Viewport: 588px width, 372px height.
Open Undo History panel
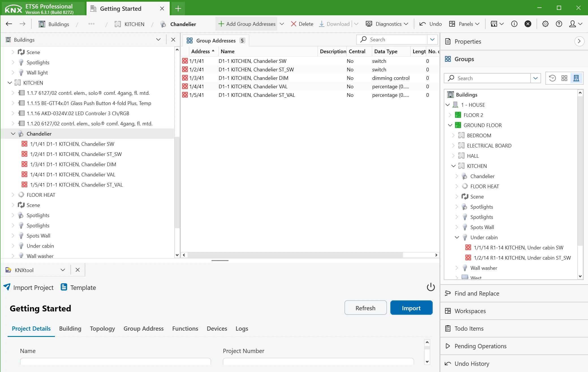[514, 364]
